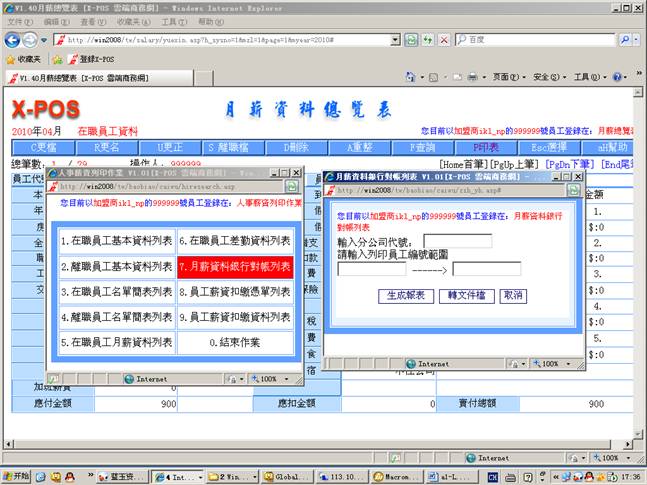
Task: Click the home icon in IE command bar
Action: [412, 77]
